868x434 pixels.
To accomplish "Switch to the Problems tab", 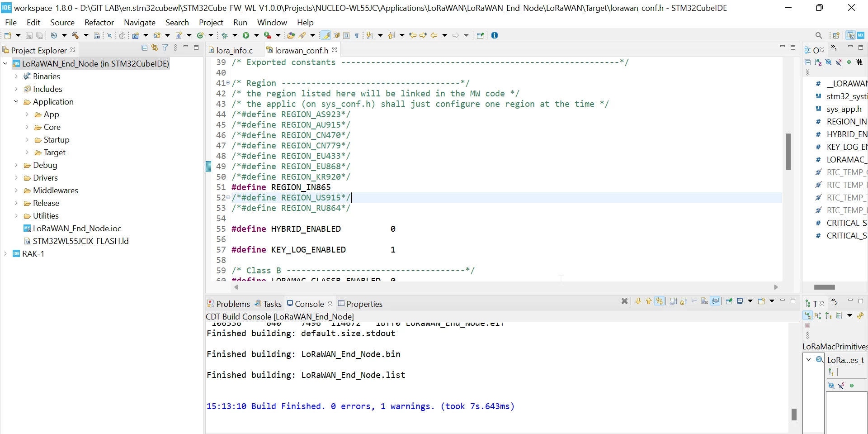I will click(x=229, y=304).
